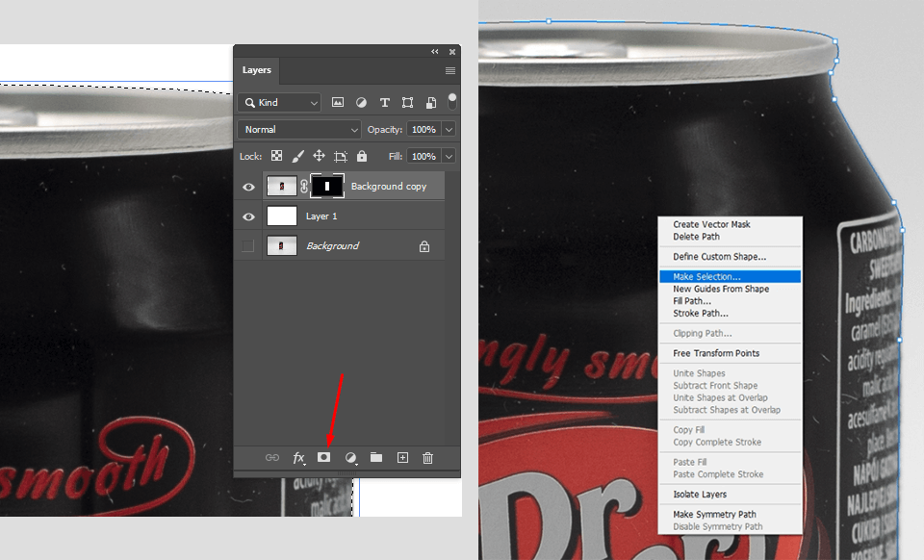Viewport: 924px width, 560px height.
Task: Click the link layers icon
Action: pyautogui.click(x=272, y=458)
